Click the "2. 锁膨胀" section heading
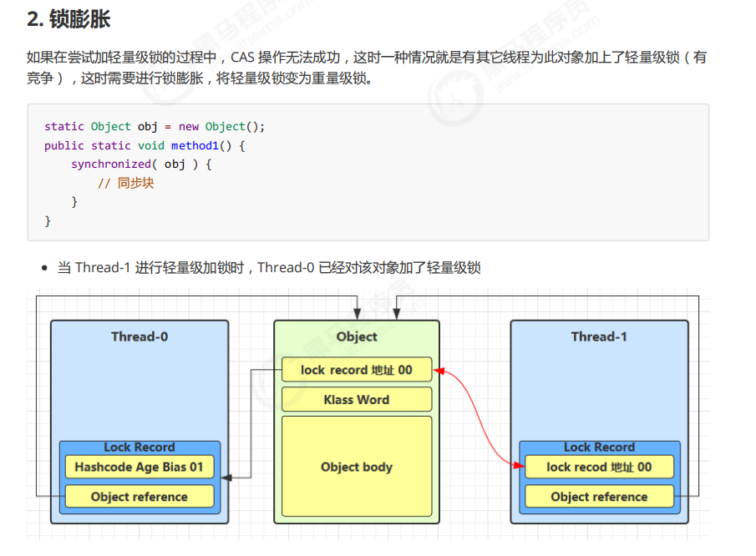Screen dimensions: 756x556 (68, 20)
